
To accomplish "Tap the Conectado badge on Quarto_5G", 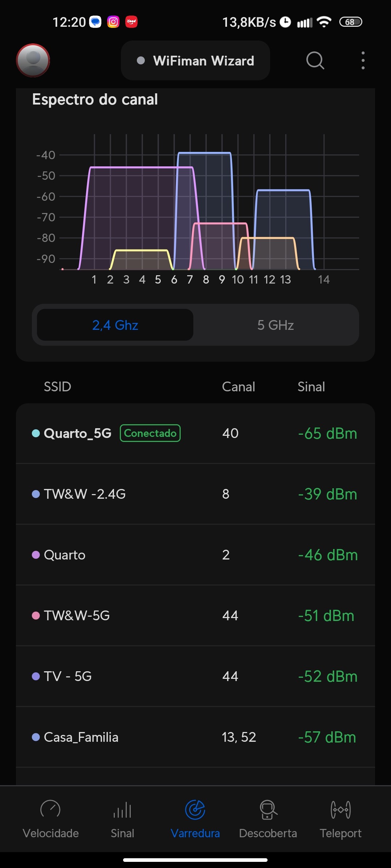I will [x=150, y=433].
